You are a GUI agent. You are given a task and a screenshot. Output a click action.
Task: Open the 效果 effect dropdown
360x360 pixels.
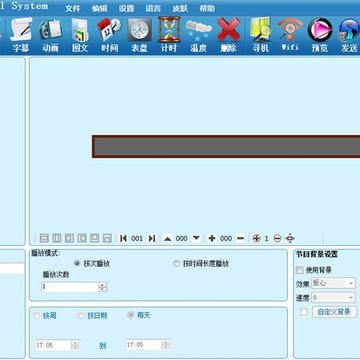point(333,283)
